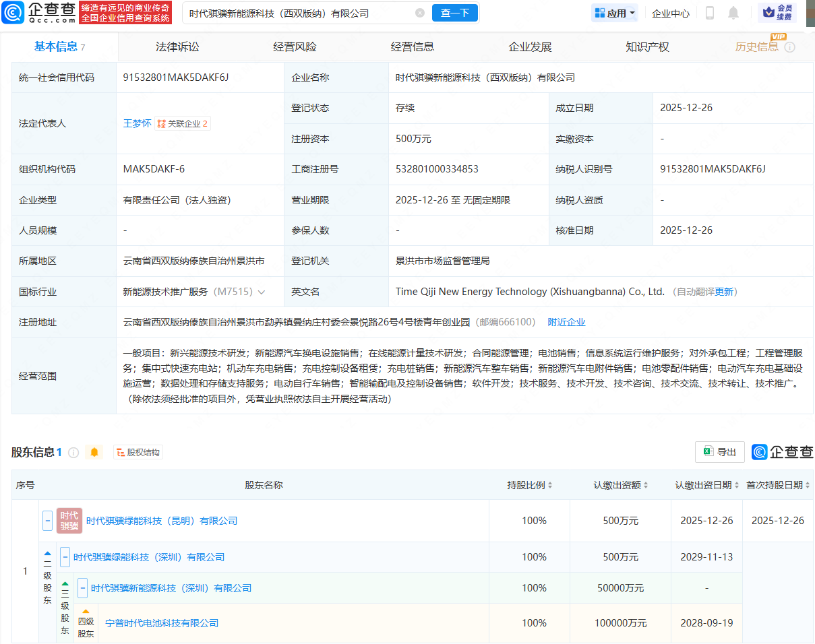The image size is (815, 644).
Task: Click into the company name search field
Action: 297,13
